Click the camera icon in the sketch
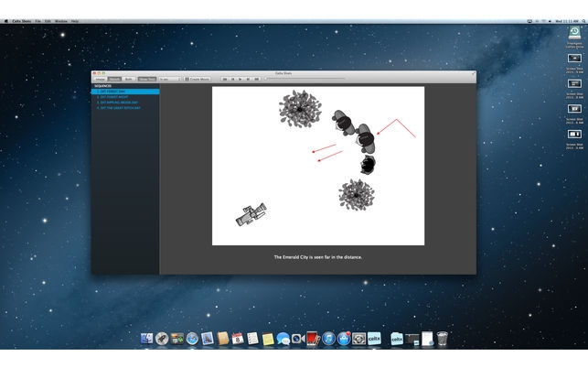This screenshot has height=368, width=588. [x=251, y=214]
